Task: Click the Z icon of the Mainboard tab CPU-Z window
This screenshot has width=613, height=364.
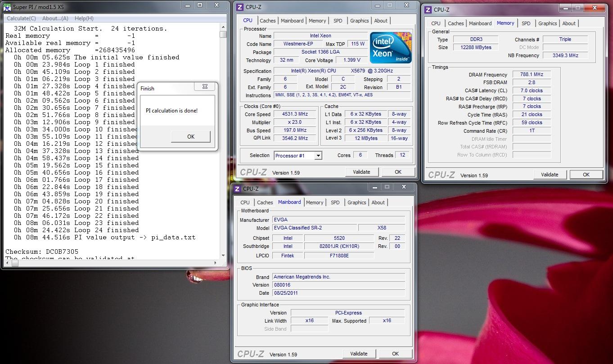Action: [x=237, y=189]
